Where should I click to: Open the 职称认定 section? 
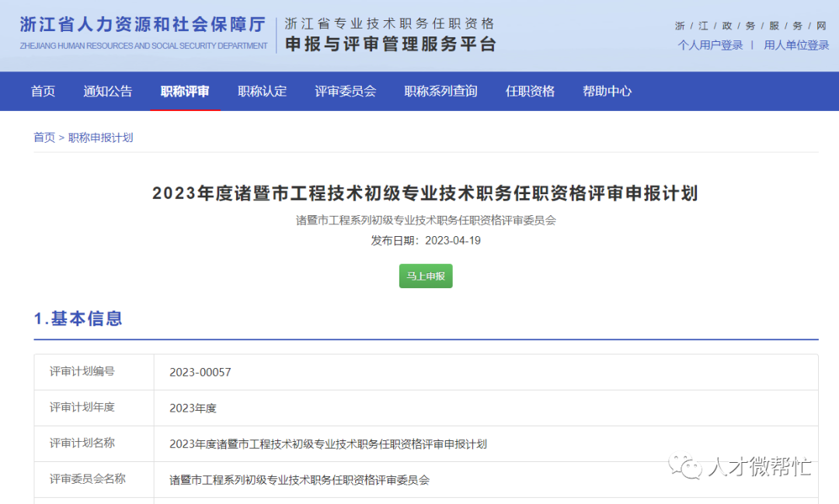pyautogui.click(x=262, y=91)
